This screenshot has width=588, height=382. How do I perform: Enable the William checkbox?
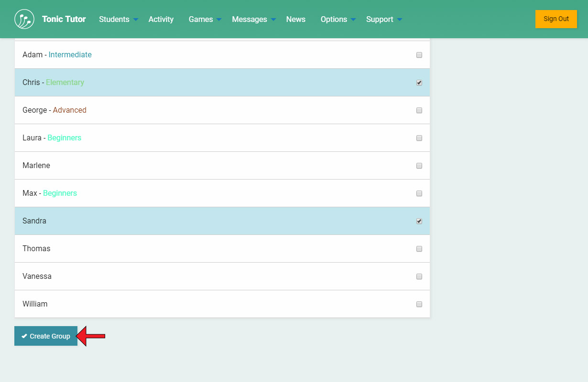tap(419, 304)
